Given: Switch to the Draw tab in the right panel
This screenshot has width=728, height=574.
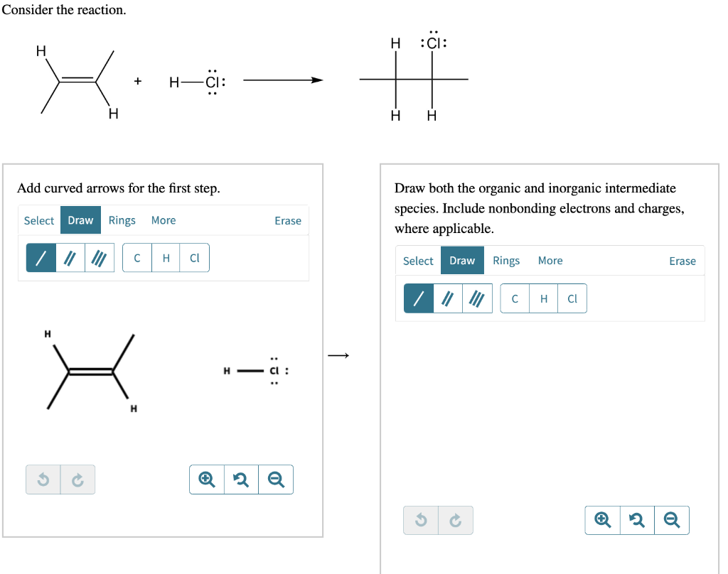Looking at the screenshot, I should click(x=462, y=261).
